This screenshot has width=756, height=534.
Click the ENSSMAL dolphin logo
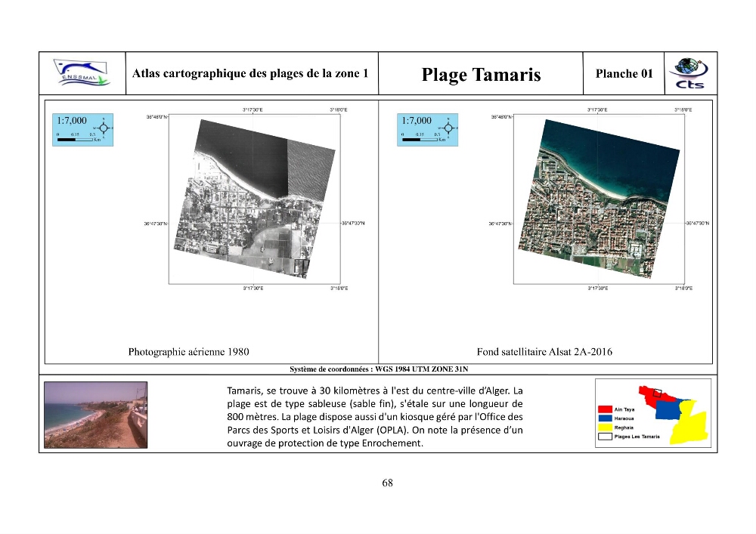point(82,73)
